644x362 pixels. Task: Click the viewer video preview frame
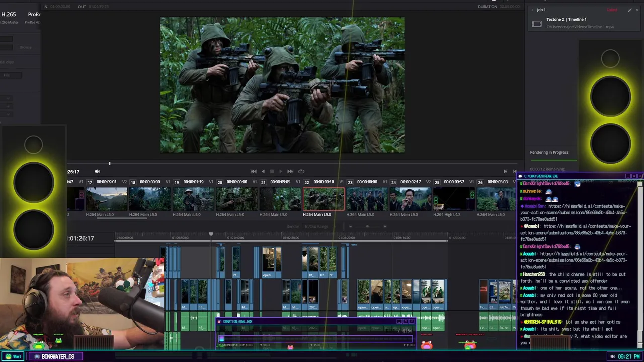(x=282, y=85)
